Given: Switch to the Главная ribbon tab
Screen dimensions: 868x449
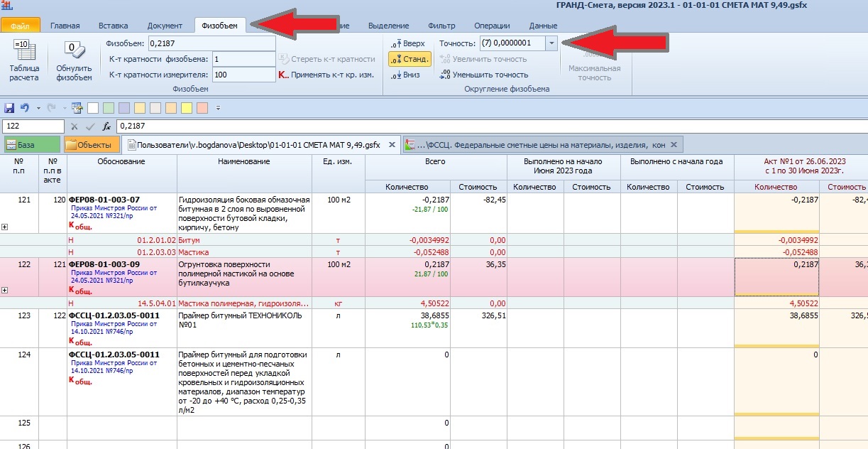Looking at the screenshot, I should (65, 26).
